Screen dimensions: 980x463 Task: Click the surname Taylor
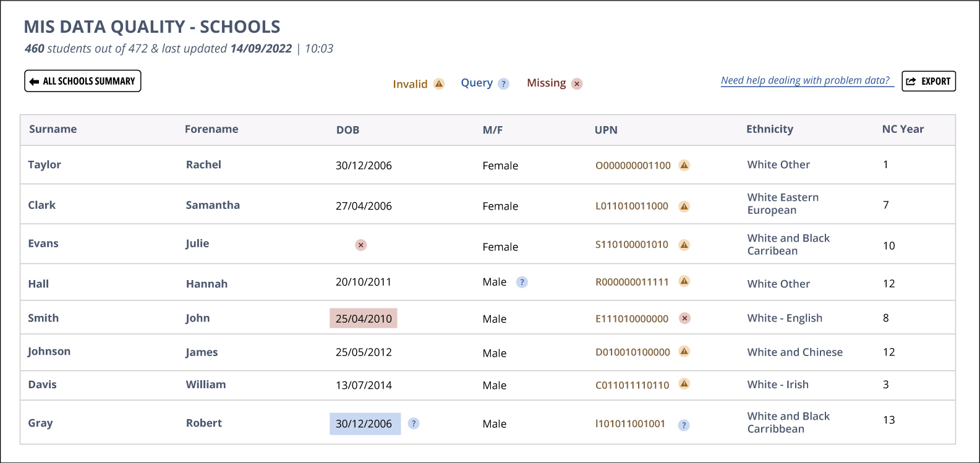(x=45, y=165)
